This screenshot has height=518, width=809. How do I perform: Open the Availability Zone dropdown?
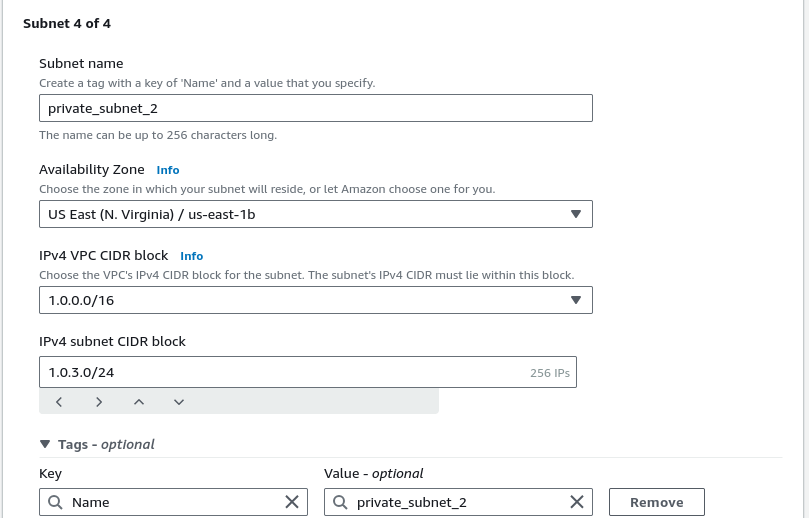click(316, 214)
